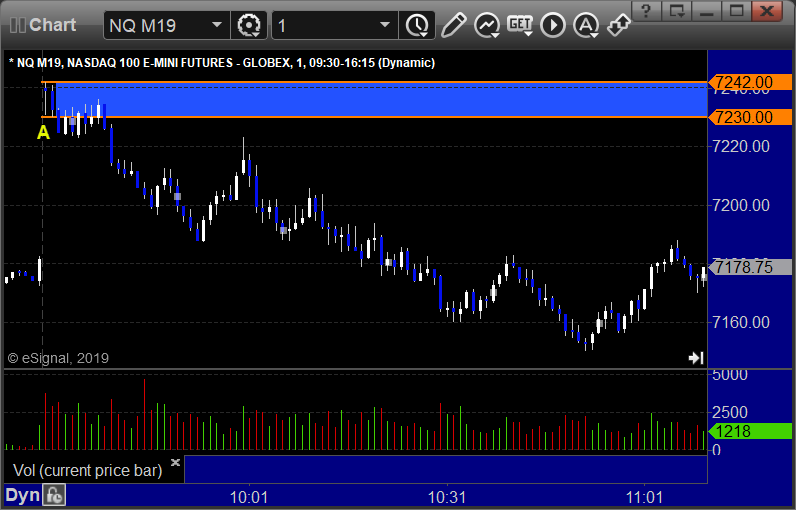Open the studies chart-line icon
Image resolution: width=796 pixels, height=510 pixels.
[x=486, y=25]
